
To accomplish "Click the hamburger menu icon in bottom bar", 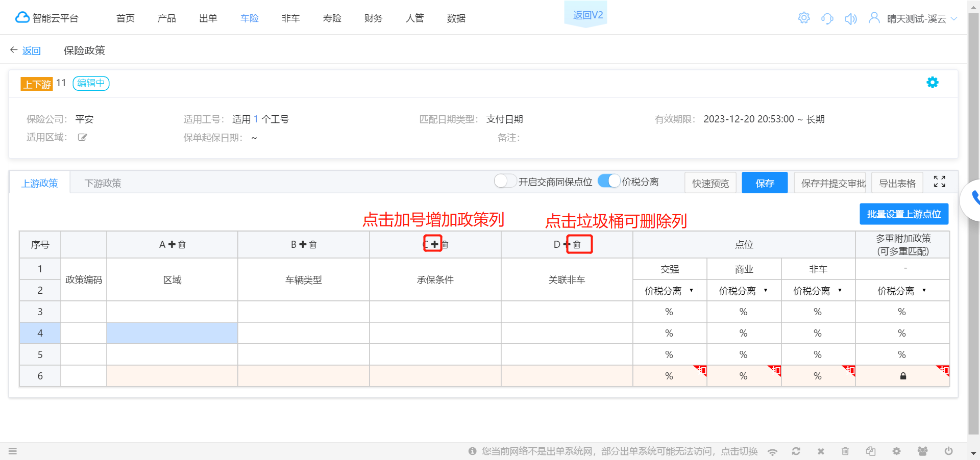I will (x=13, y=451).
